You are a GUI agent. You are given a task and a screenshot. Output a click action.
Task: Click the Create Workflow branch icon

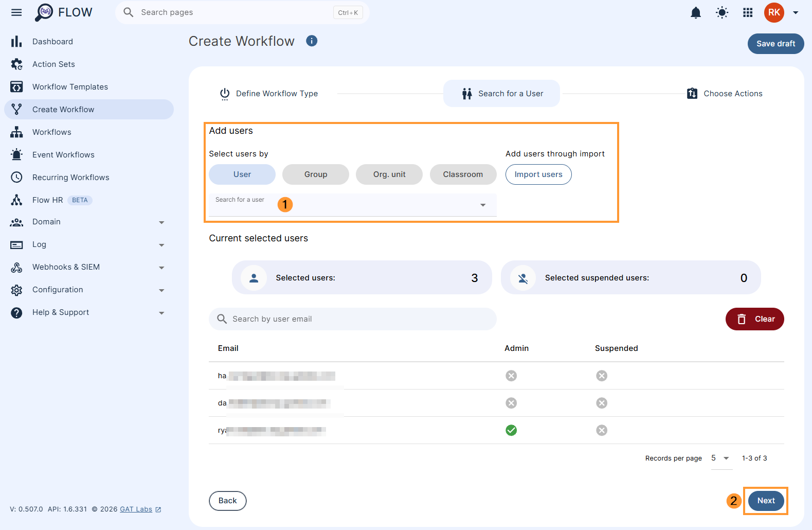click(16, 109)
